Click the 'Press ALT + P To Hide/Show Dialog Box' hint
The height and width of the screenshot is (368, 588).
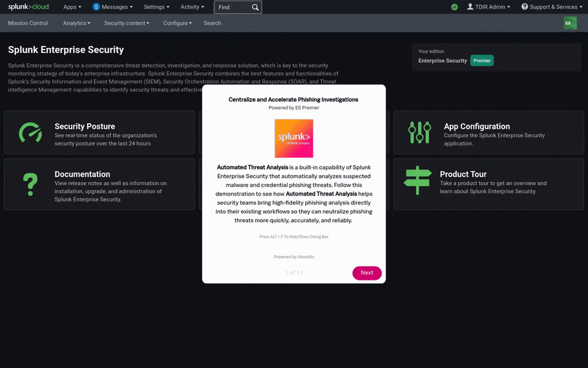293,237
